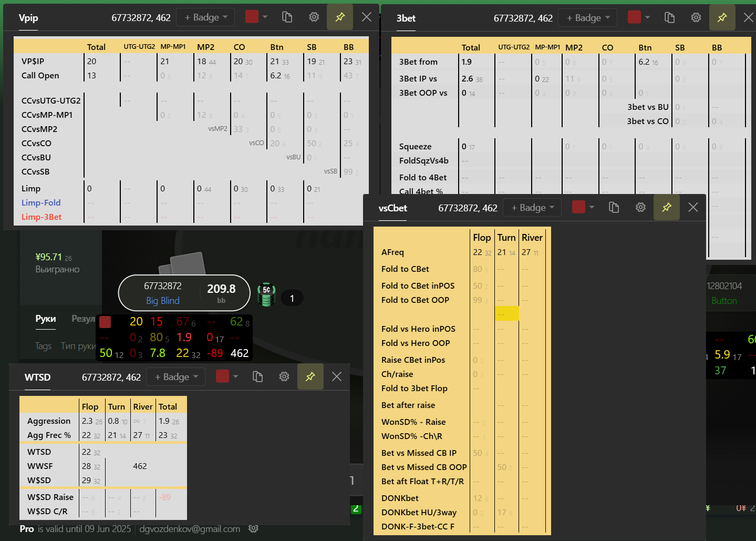Close the vsCbet popup window
The image size is (756, 541).
pyautogui.click(x=693, y=208)
